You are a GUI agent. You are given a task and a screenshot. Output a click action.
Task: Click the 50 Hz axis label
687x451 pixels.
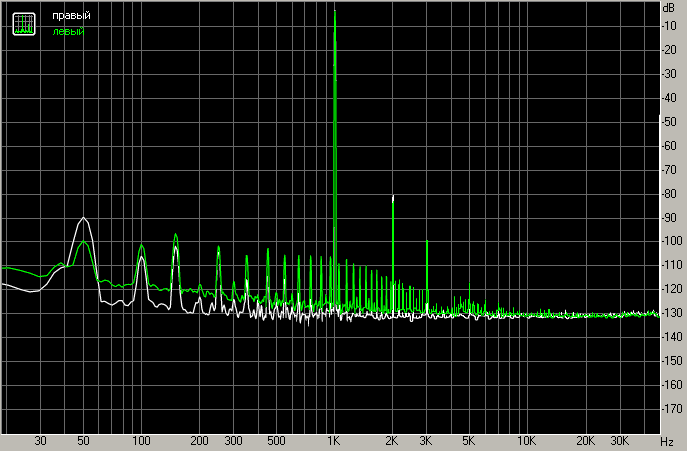83,440
